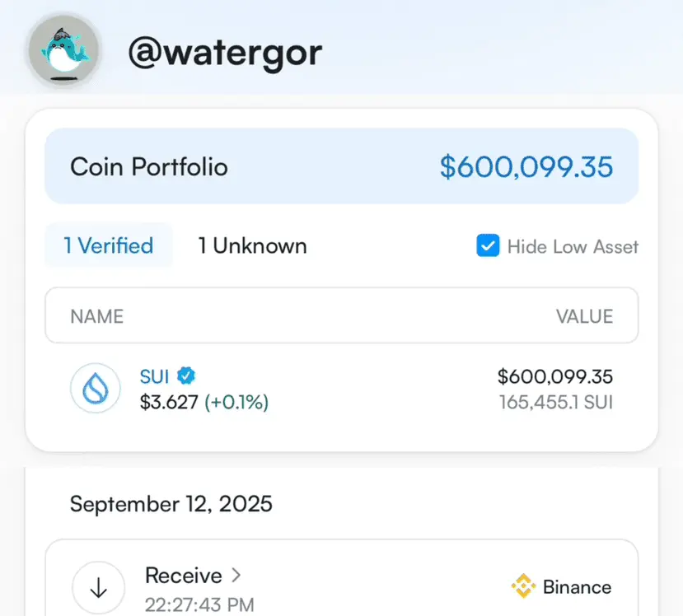The height and width of the screenshot is (616, 683).
Task: Click the Binance diamond logo
Action: tap(523, 586)
